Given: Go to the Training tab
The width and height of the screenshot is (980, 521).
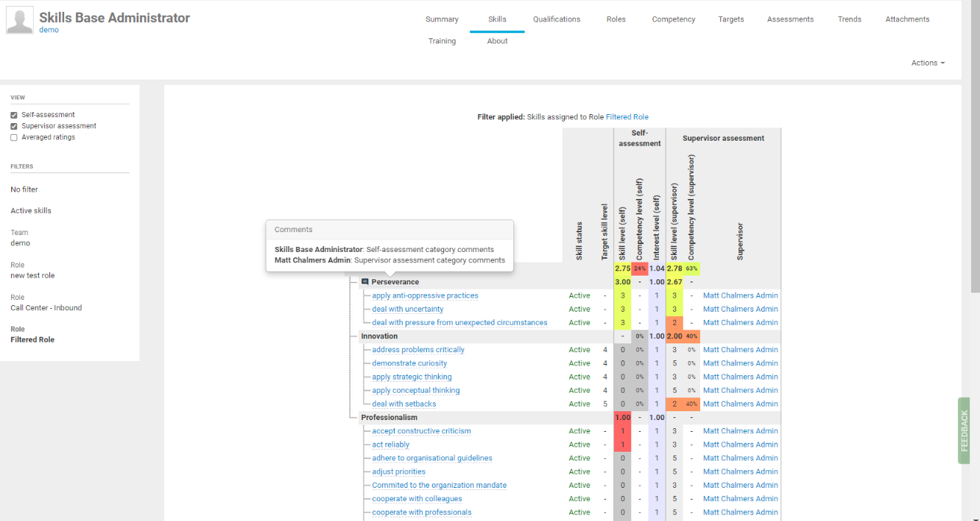Looking at the screenshot, I should coord(442,41).
